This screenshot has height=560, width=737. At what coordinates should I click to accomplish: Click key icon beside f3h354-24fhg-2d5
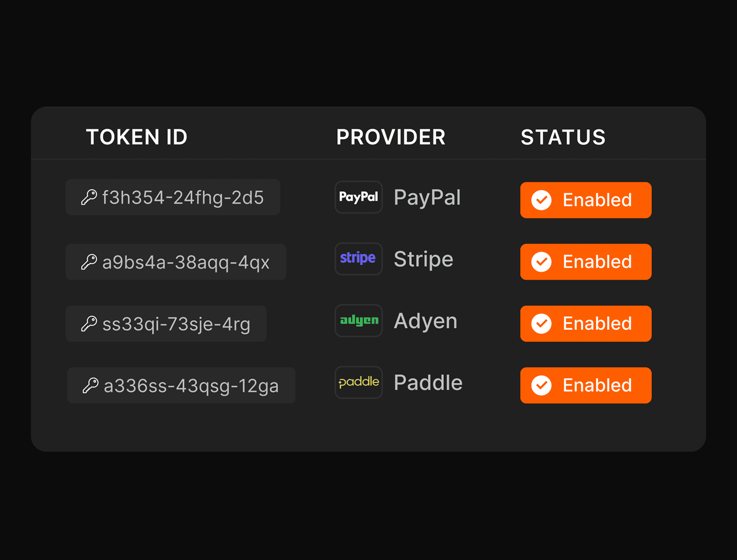point(89,197)
